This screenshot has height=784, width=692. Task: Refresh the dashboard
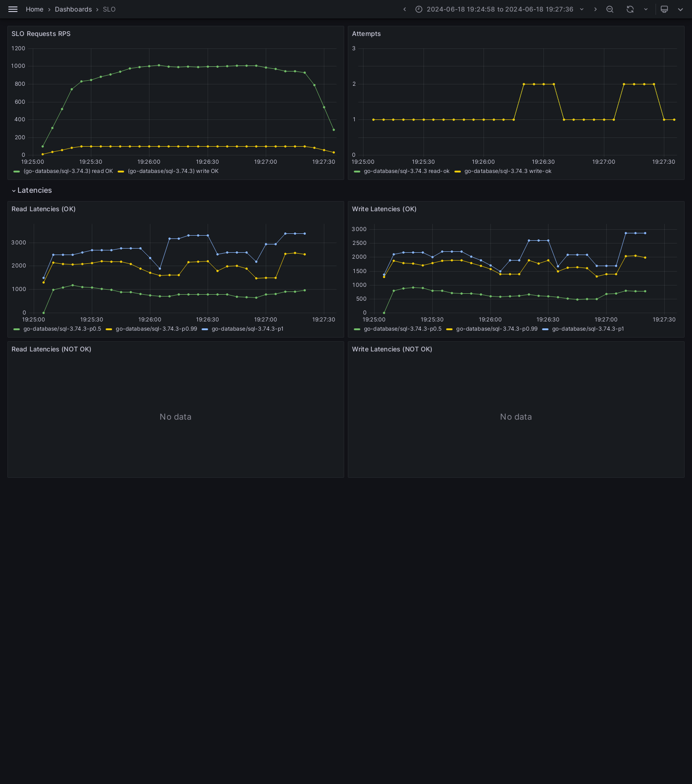(x=630, y=9)
